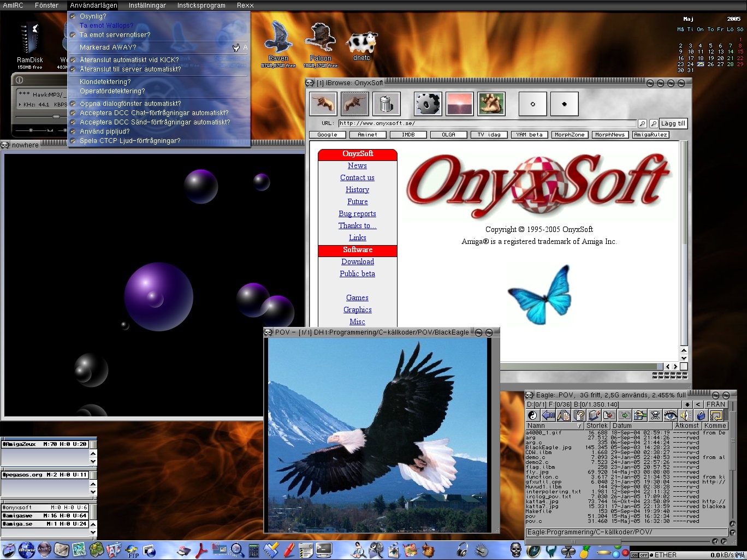Click the IBrowse URL field

tap(487, 123)
